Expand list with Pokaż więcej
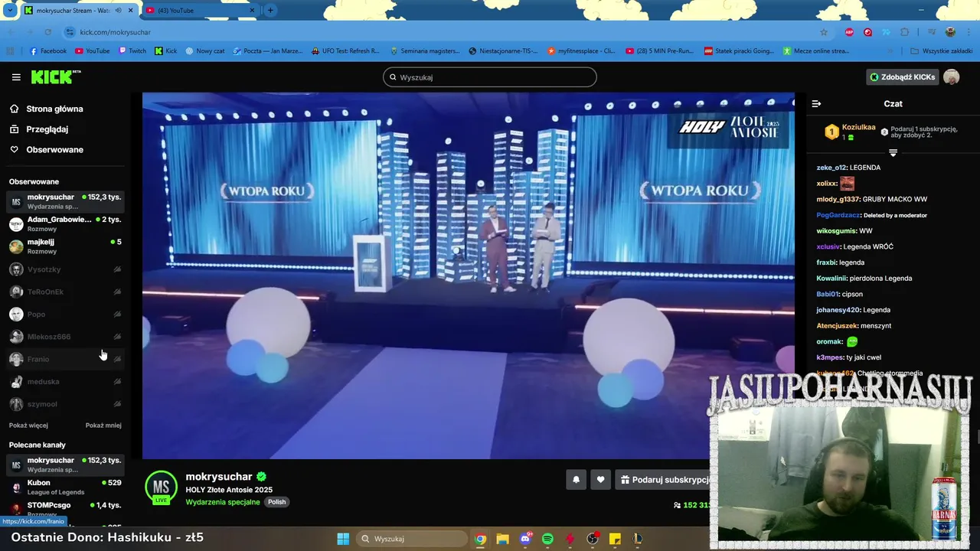980x551 pixels. coord(28,425)
